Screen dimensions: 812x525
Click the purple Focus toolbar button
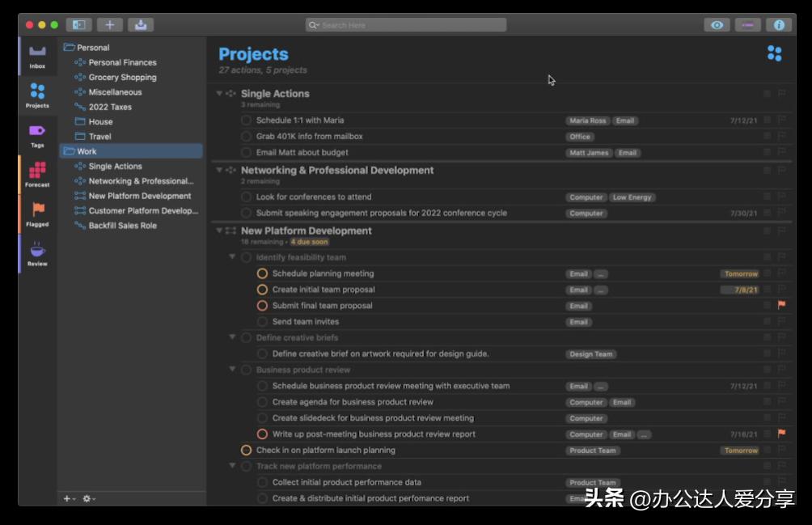748,24
